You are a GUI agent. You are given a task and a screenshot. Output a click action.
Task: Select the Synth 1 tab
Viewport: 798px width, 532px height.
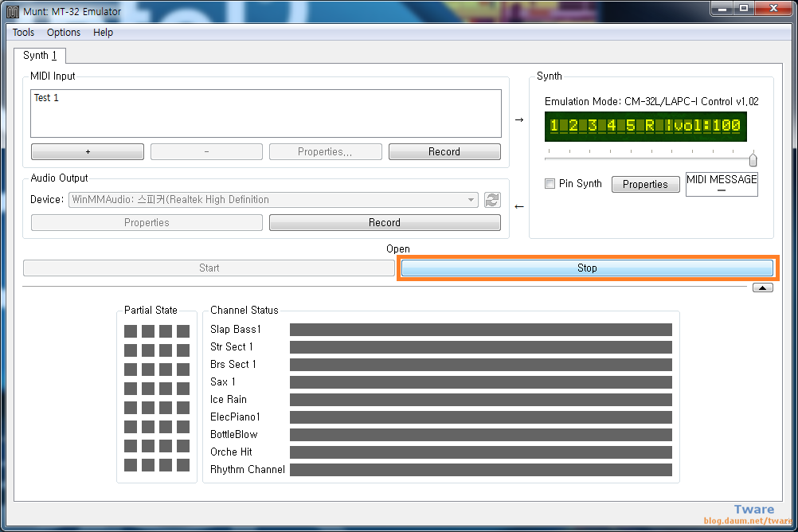click(x=40, y=55)
